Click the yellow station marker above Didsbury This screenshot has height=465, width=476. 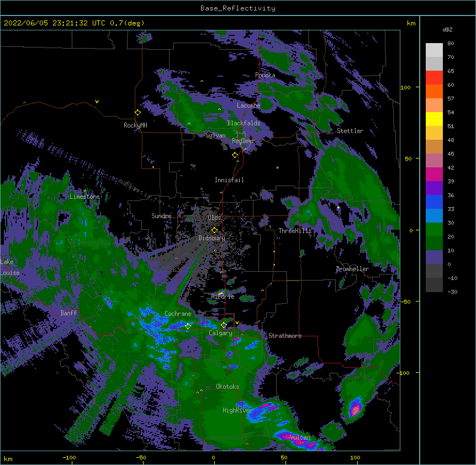pos(214,230)
